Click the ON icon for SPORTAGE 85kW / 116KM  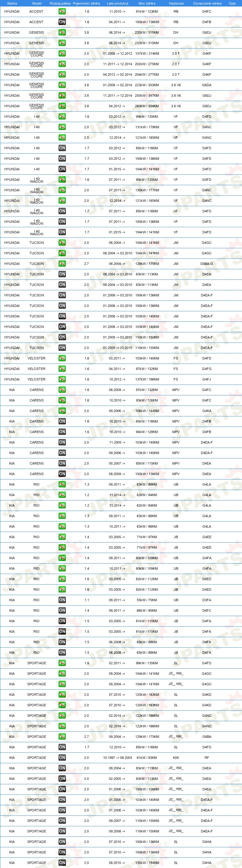62,747
